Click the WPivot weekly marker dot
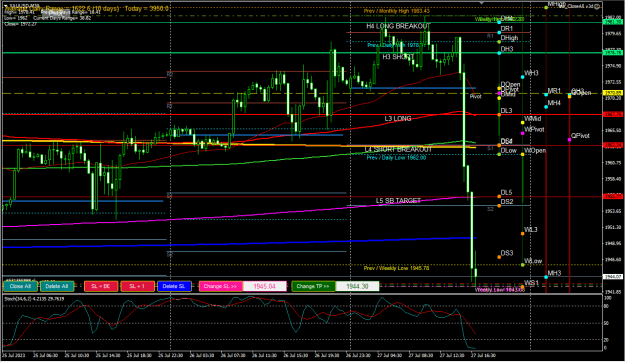 523,133
